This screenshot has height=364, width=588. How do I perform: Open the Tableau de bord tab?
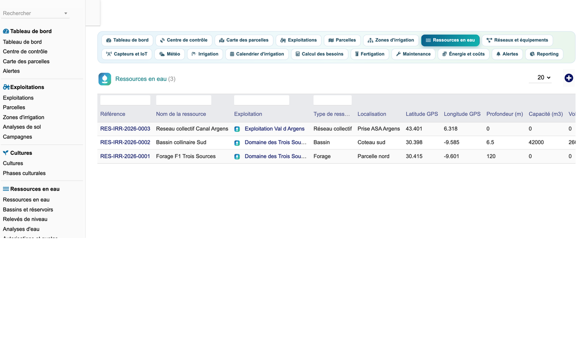pyautogui.click(x=127, y=40)
